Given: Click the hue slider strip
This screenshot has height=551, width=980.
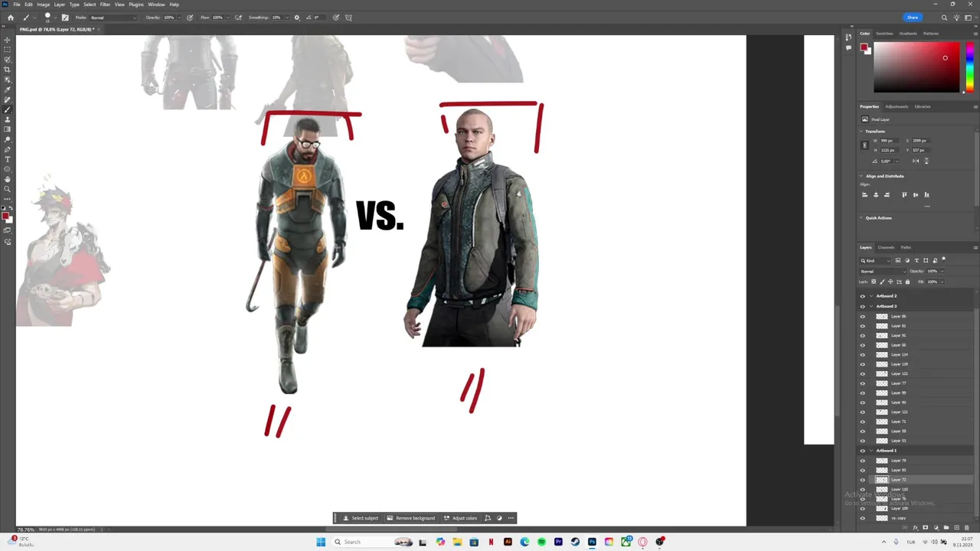Looking at the screenshot, I should coord(970,67).
